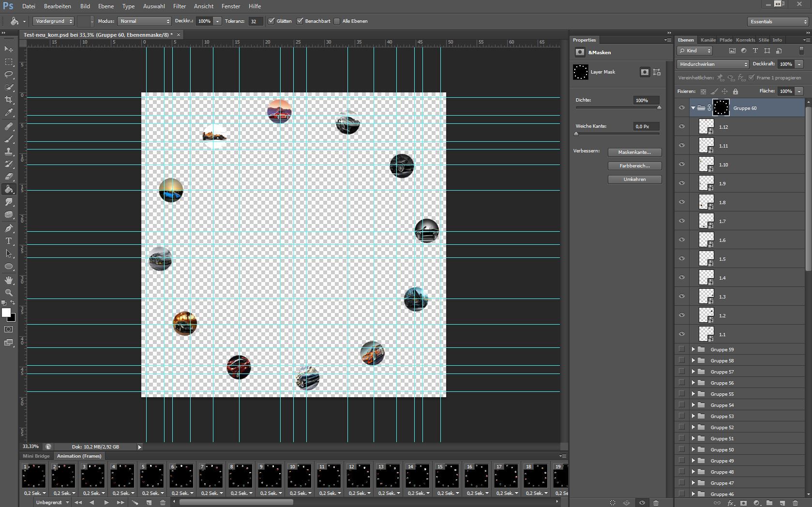Select the Rectangular Marquee tool
This screenshot has height=507, width=812.
[9, 62]
